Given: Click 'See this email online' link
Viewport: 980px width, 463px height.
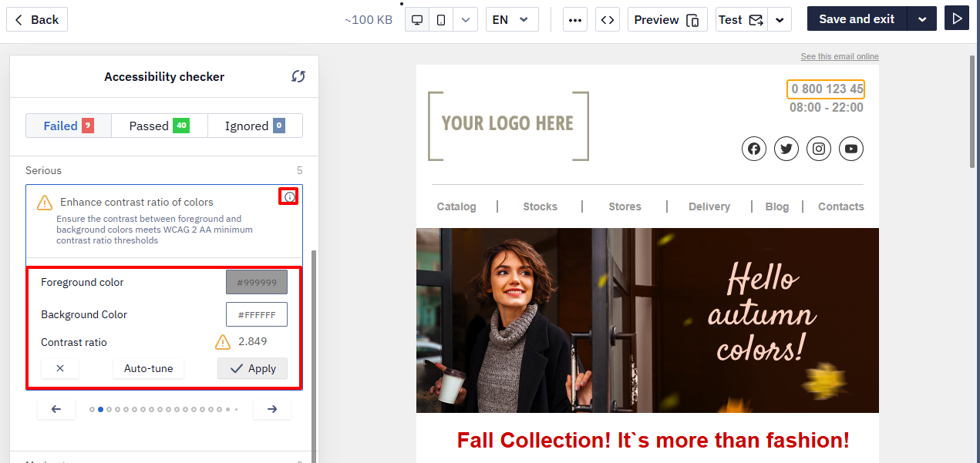Looking at the screenshot, I should point(840,56).
